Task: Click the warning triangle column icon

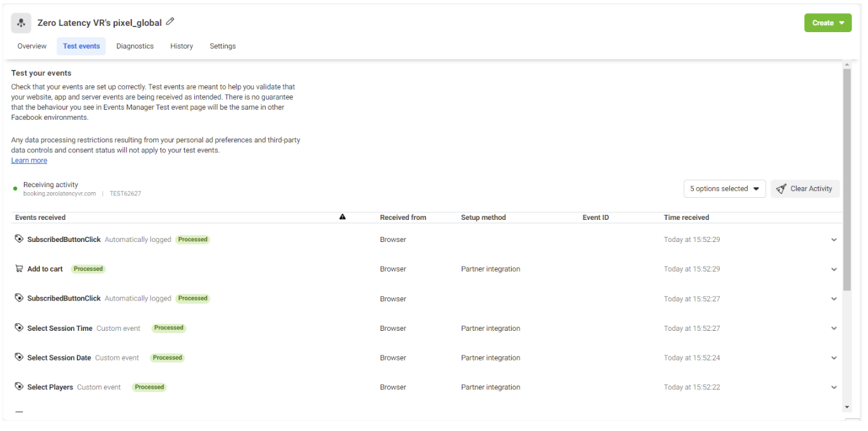Action: [x=343, y=217]
